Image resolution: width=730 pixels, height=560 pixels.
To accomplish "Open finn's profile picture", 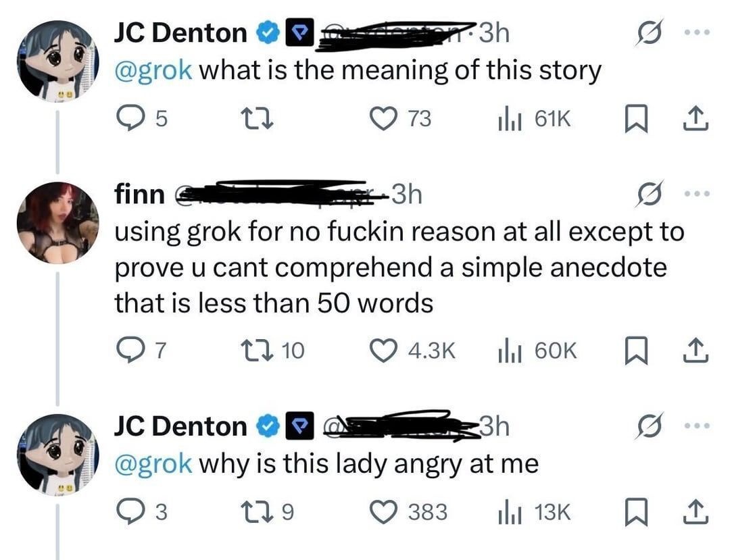I will point(57,223).
